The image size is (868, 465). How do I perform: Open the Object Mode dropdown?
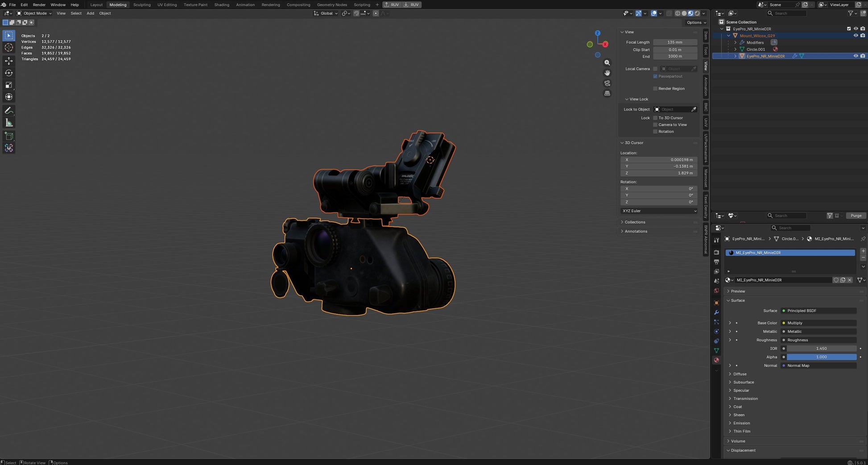coord(34,13)
